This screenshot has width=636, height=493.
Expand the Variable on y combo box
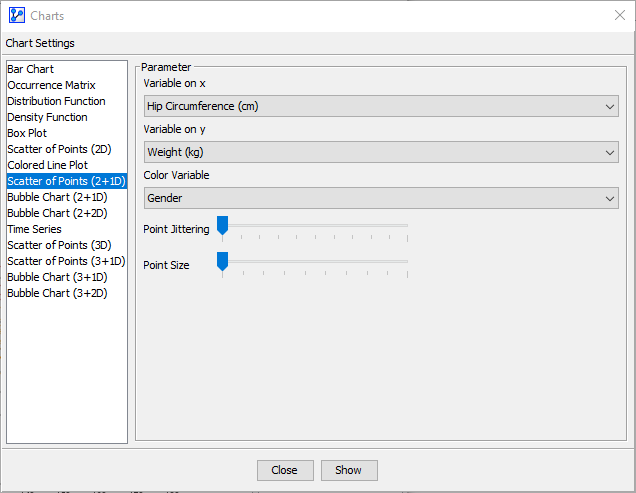[x=380, y=152]
